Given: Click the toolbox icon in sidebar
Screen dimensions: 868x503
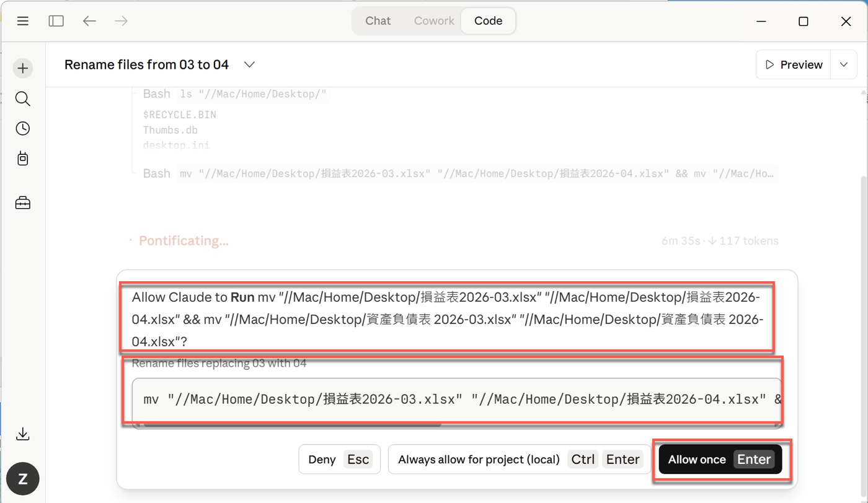Looking at the screenshot, I should pyautogui.click(x=23, y=203).
